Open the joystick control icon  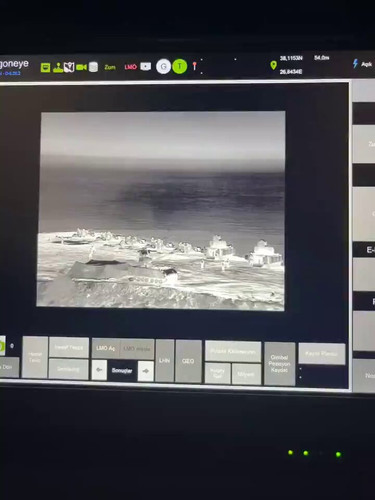pos(58,67)
